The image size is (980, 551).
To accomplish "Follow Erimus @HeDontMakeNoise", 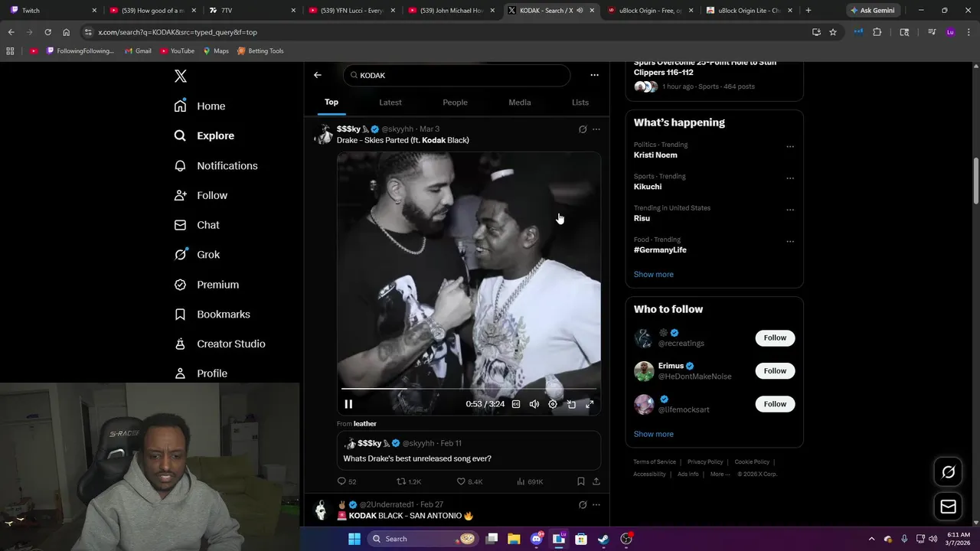I will pos(775,370).
